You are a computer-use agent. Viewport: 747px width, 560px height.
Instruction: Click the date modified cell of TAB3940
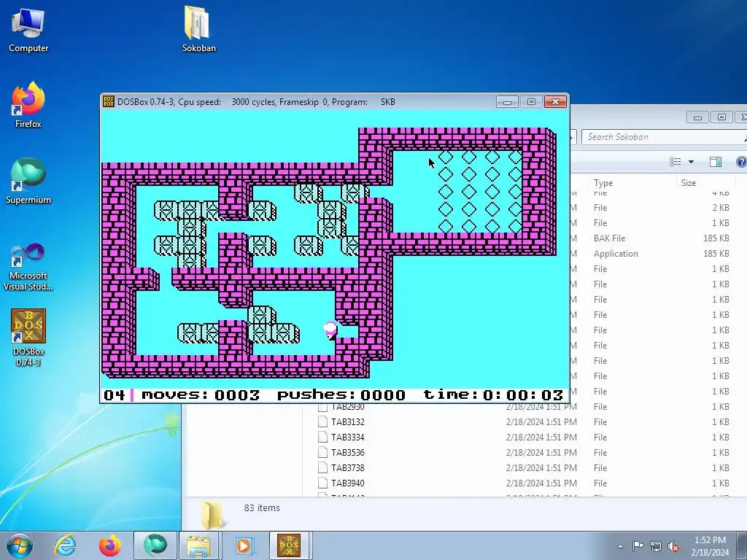[x=541, y=483]
